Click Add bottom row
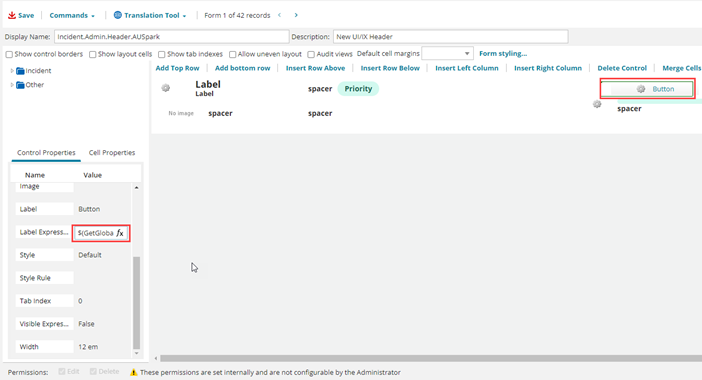Image resolution: width=702 pixels, height=380 pixels. point(243,68)
